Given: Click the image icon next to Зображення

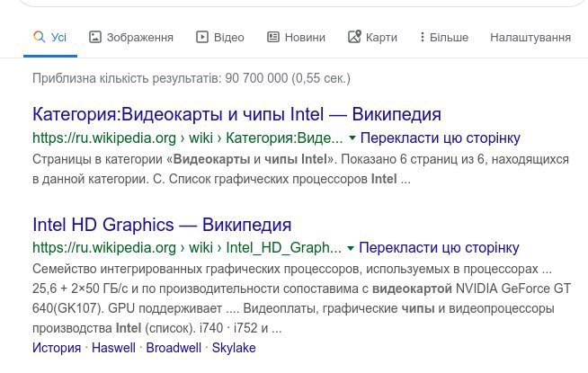Looking at the screenshot, I should pos(95,37).
